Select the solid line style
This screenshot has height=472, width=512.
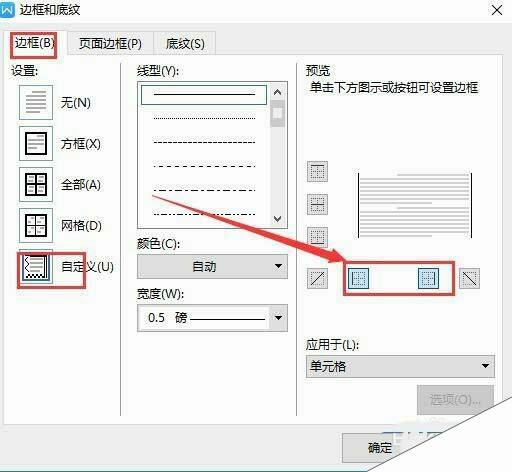204,95
